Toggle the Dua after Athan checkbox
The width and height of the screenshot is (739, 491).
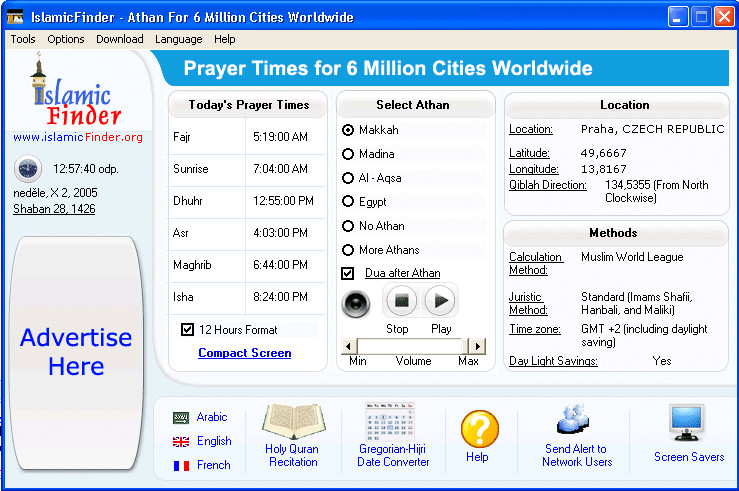click(347, 273)
